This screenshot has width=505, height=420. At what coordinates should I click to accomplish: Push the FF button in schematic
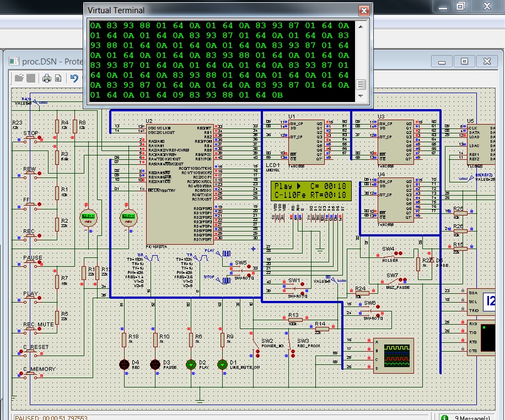(31, 205)
